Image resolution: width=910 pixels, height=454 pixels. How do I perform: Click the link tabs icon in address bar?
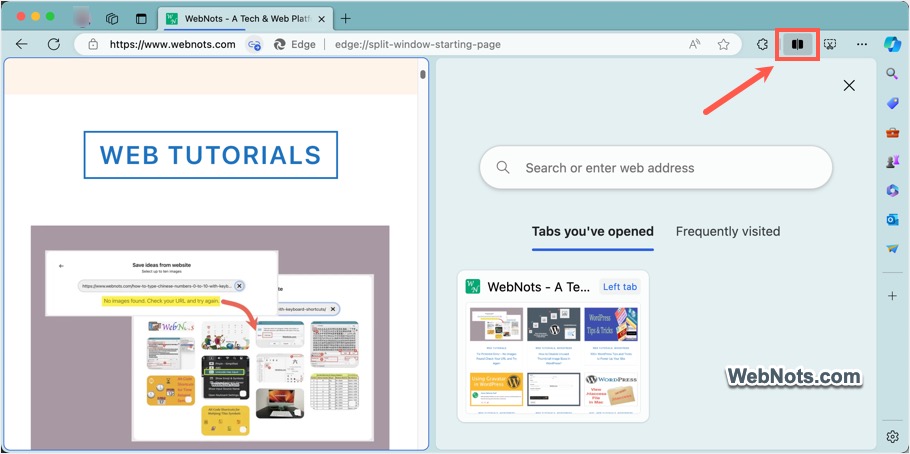[x=254, y=45]
